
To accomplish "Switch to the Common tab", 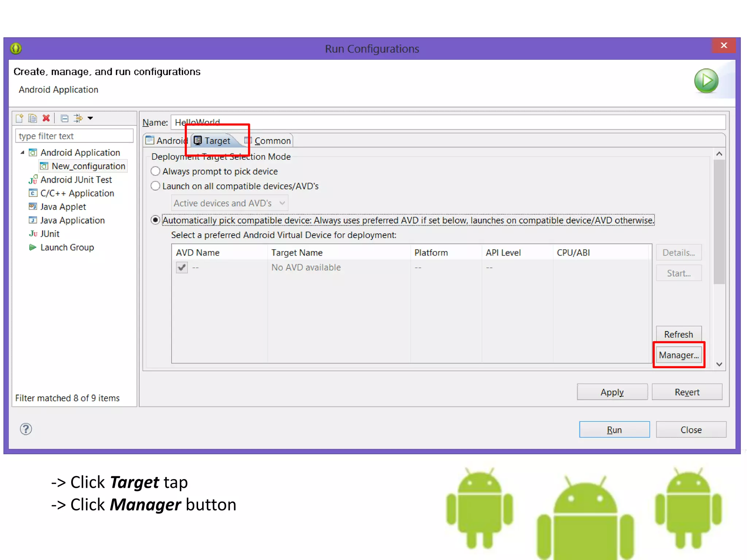I will click(x=268, y=141).
